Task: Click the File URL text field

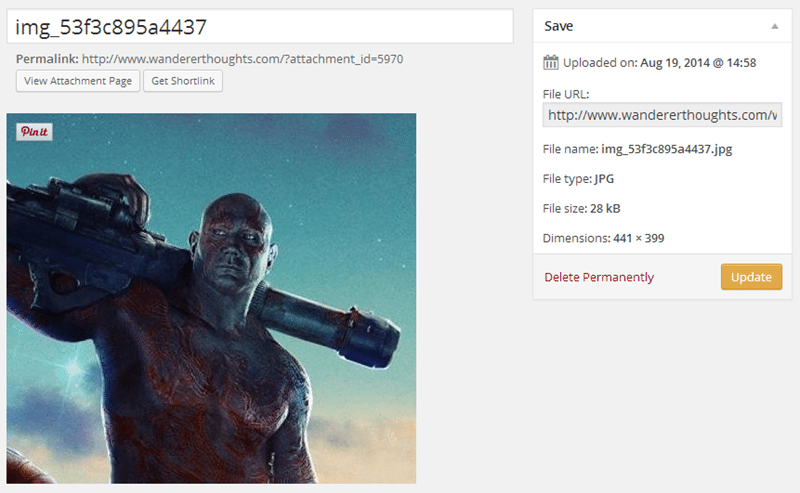Action: coord(662,115)
